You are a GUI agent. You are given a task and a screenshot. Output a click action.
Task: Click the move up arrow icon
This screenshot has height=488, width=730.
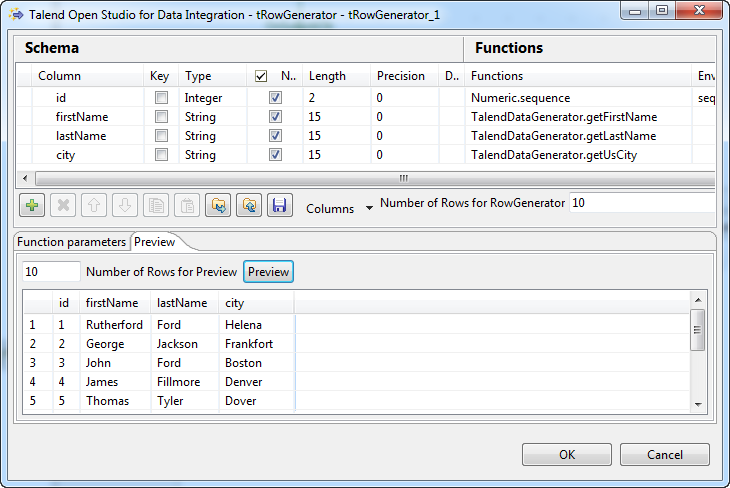(93, 205)
